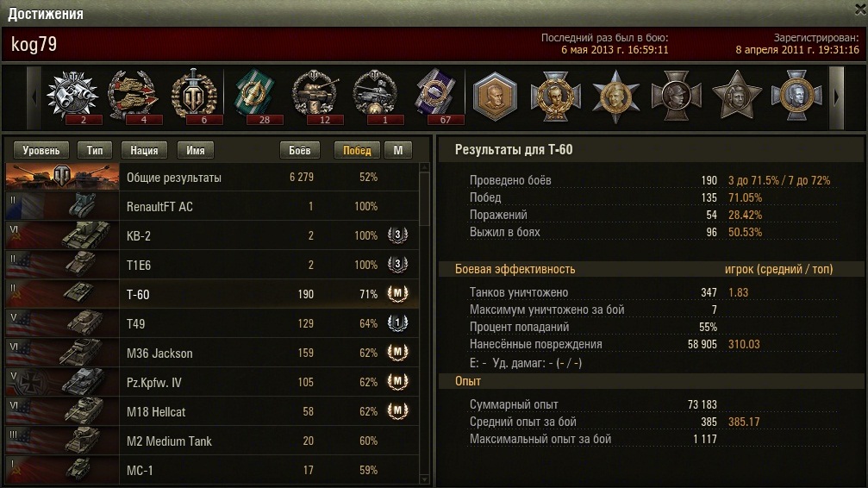Show previous medals with left arrow

point(34,97)
